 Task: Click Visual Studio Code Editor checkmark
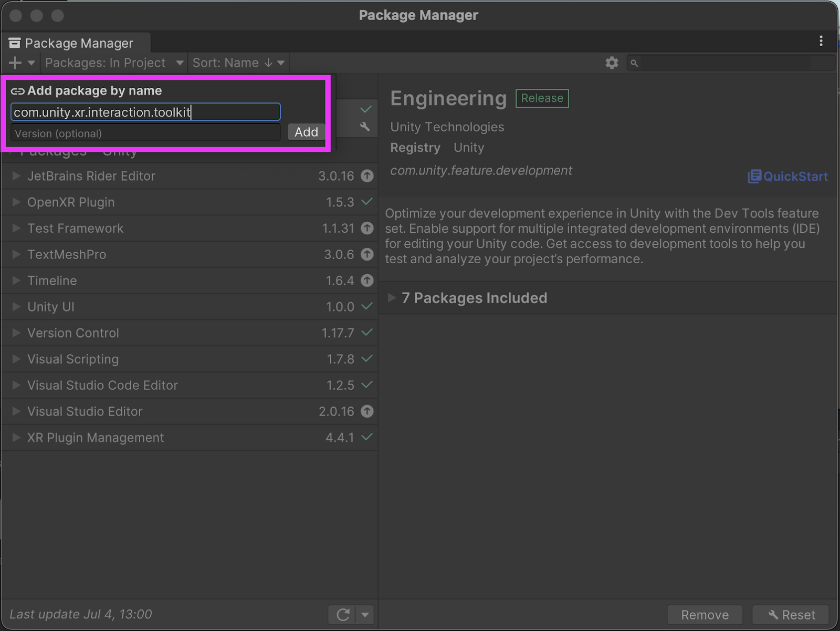click(367, 385)
